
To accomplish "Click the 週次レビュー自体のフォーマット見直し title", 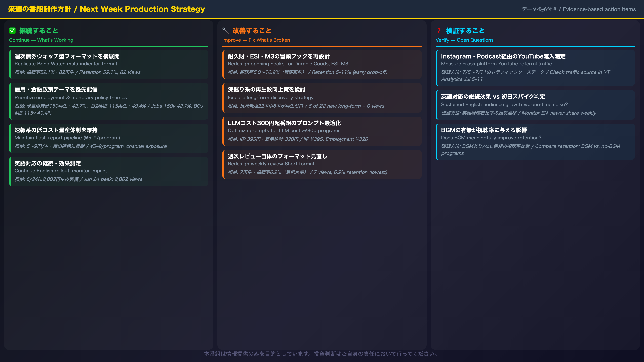I will [x=277, y=156].
